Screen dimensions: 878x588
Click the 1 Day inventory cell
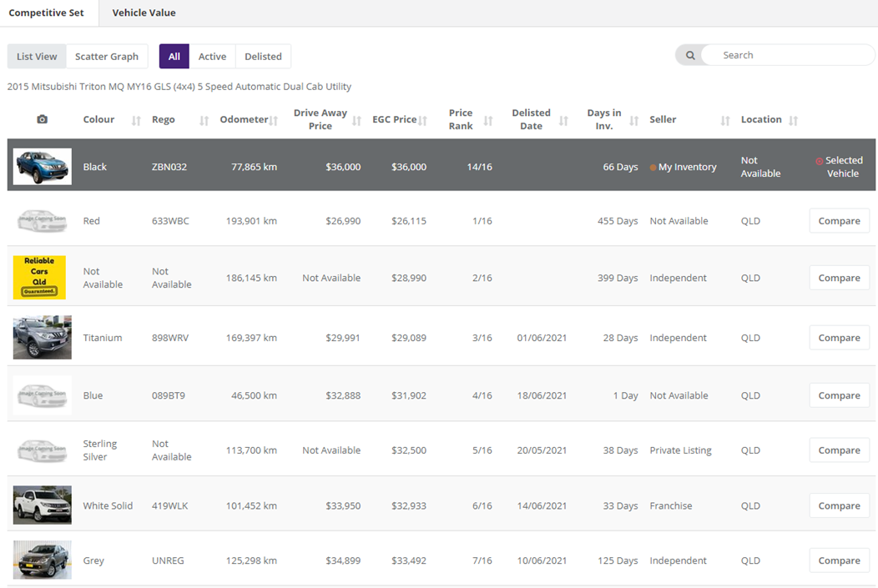625,395
